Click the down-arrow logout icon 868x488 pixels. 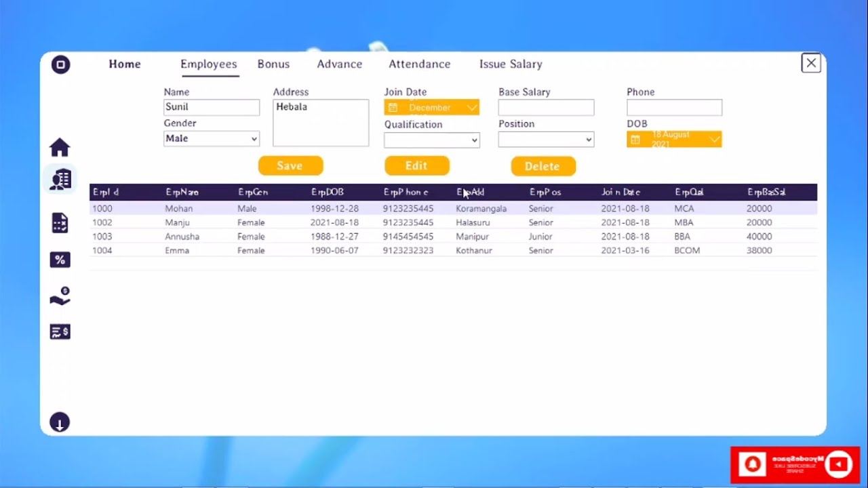point(60,422)
